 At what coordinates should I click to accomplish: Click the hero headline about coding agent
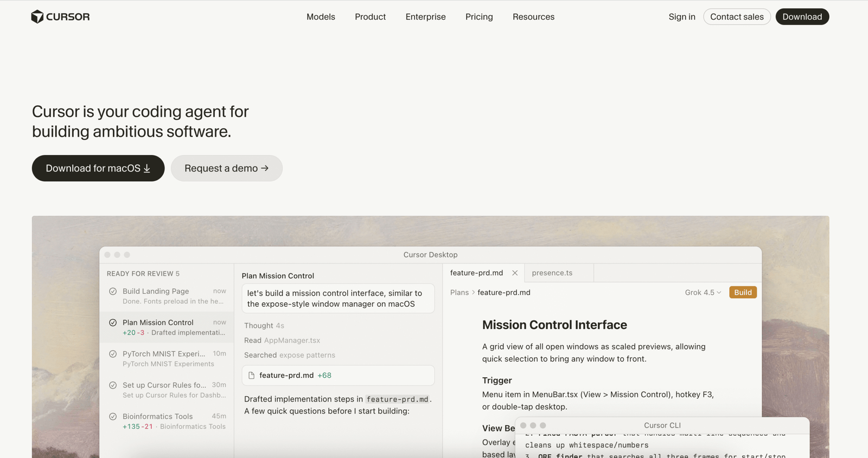pos(141,122)
